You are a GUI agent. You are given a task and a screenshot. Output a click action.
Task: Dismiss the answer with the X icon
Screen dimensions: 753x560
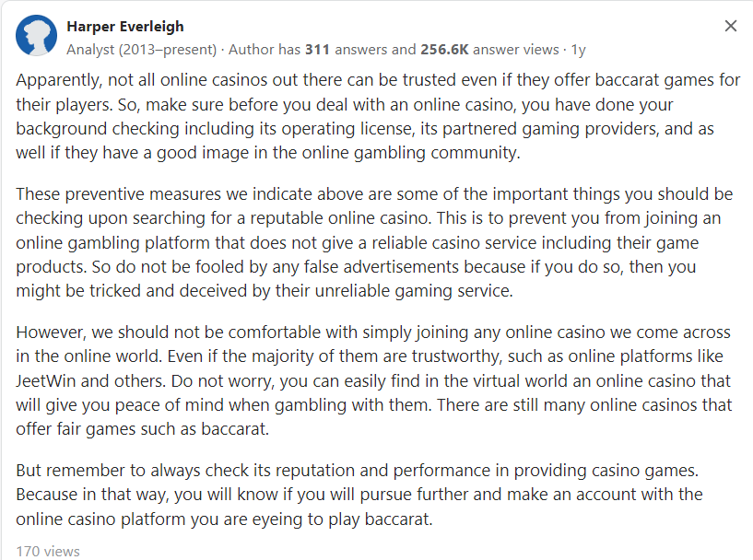731,26
